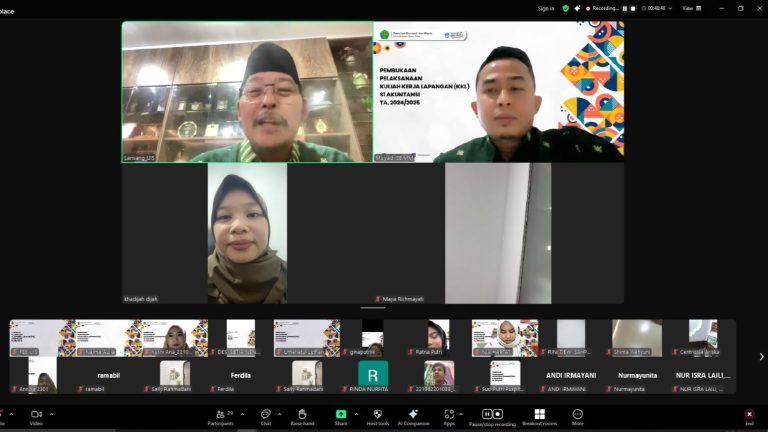Select the ginaputros thumbnail
Image resolution: width=768 pixels, height=432 pixels.
click(x=373, y=338)
